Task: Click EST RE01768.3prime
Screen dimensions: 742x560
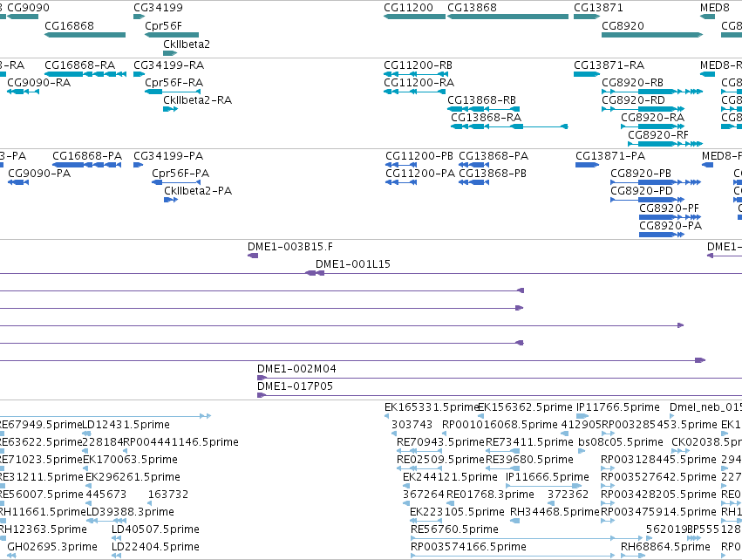Action: 451,503
